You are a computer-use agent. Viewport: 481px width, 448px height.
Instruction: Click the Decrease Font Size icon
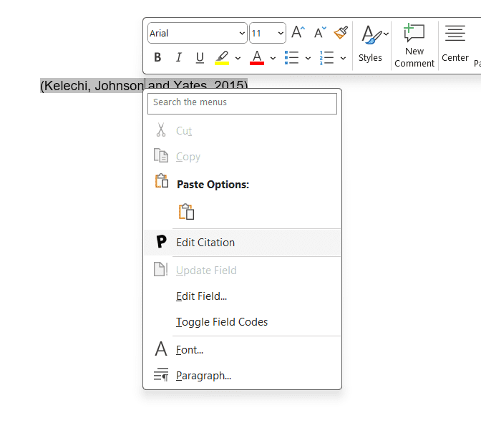[320, 33]
